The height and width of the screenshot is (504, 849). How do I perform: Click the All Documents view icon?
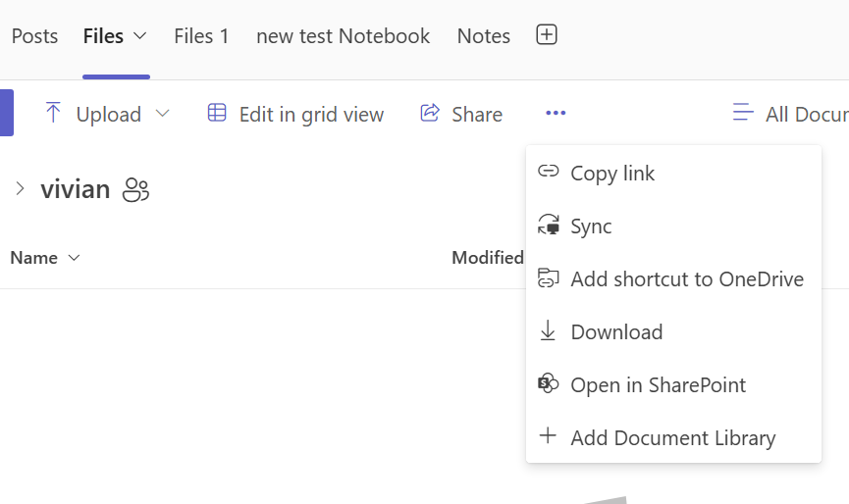pos(743,114)
